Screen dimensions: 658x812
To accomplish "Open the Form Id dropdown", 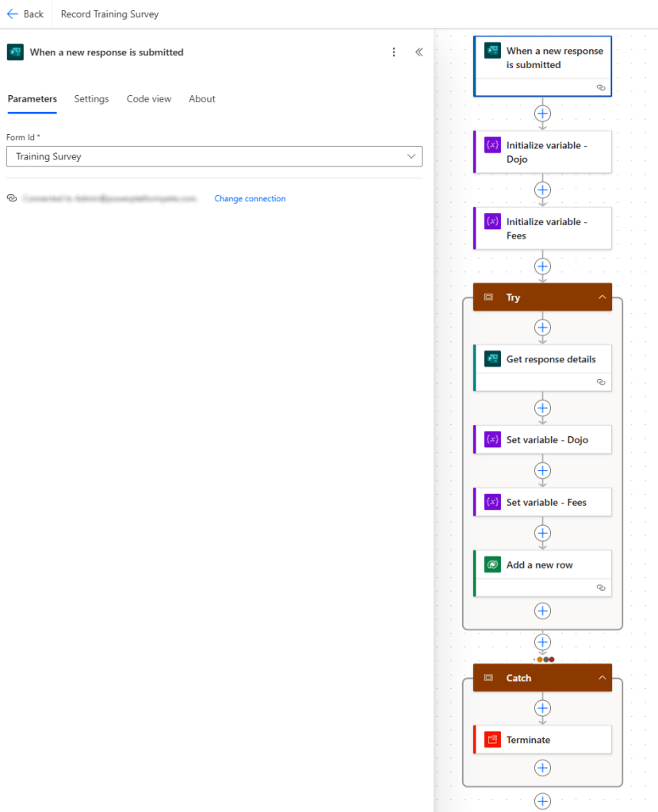I will click(x=214, y=157).
